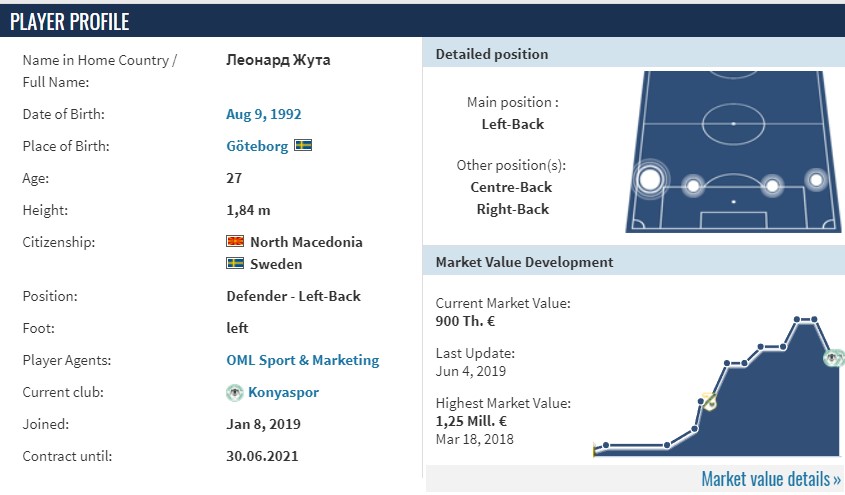Click the first data point on value chart
This screenshot has width=845, height=495.
click(x=606, y=445)
